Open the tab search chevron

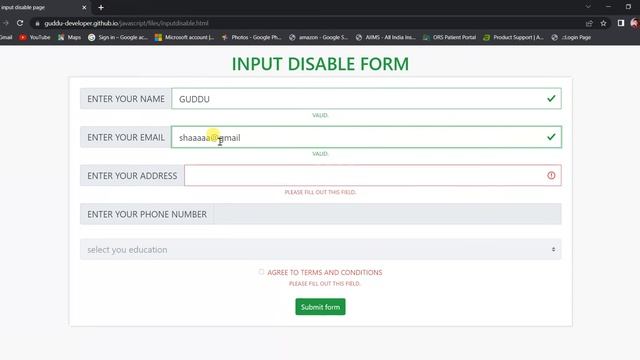pos(588,7)
